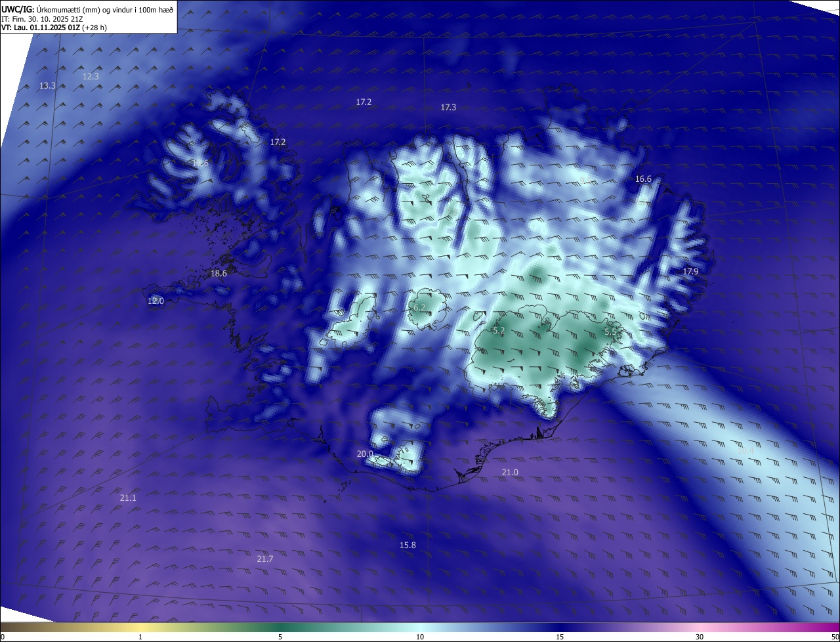This screenshot has width=840, height=642.
Task: Click the 21.0 value label on the map
Action: coord(510,472)
